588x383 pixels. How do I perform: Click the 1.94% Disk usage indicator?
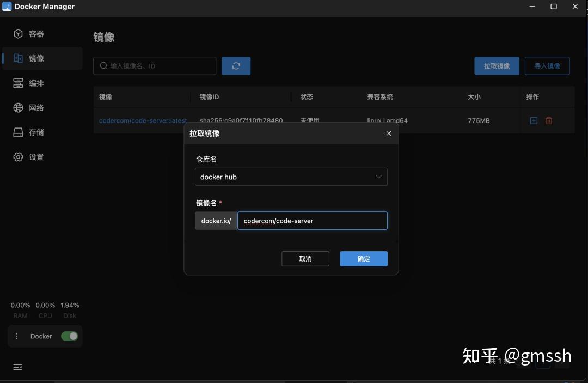[x=70, y=310]
